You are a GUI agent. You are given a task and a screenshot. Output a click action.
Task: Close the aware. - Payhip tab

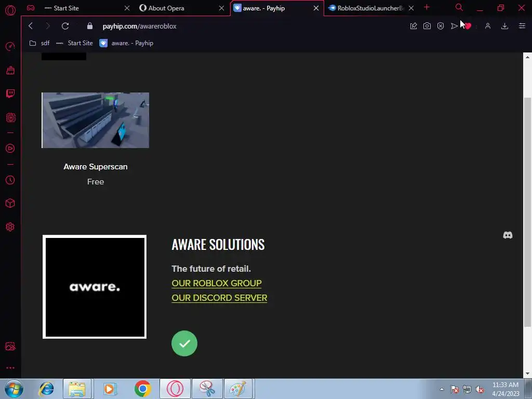click(x=316, y=8)
